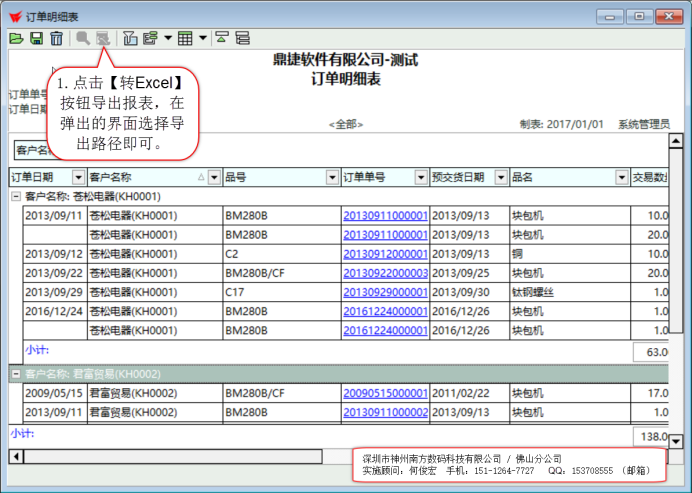Open the 订单日期 column filter dropdown
The image size is (692, 493).
[79, 177]
